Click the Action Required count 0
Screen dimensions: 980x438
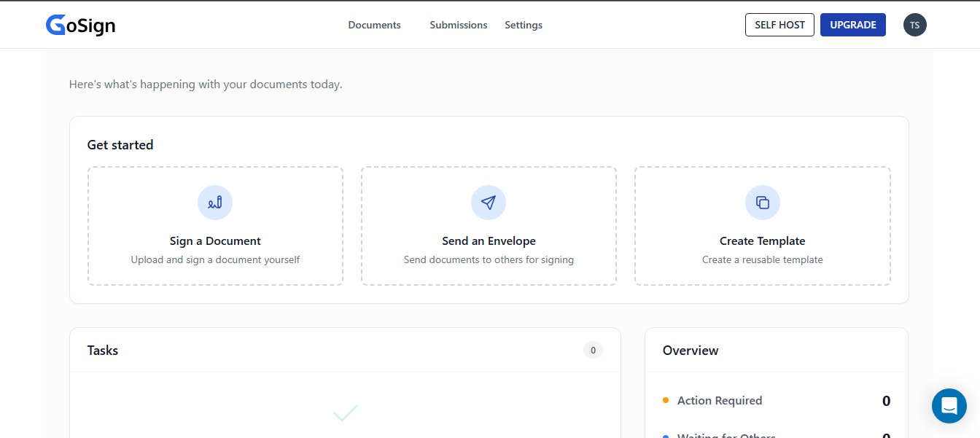887,401
